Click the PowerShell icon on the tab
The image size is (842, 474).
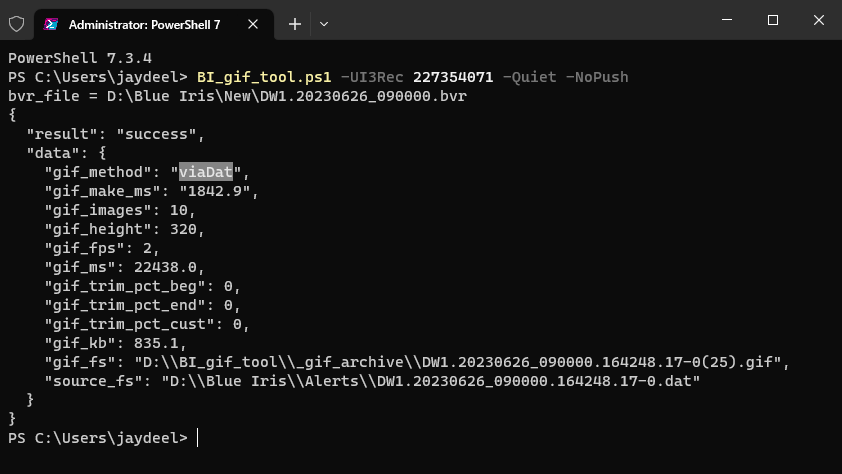click(x=51, y=24)
